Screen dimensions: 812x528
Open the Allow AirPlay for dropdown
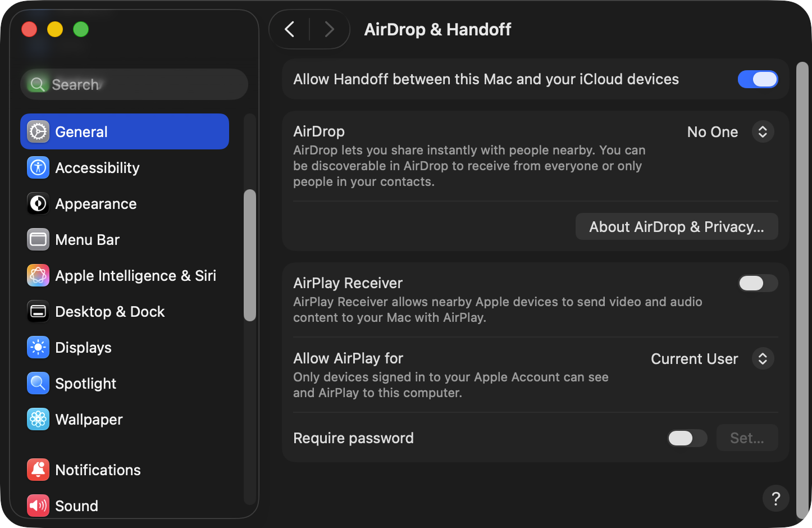712,359
